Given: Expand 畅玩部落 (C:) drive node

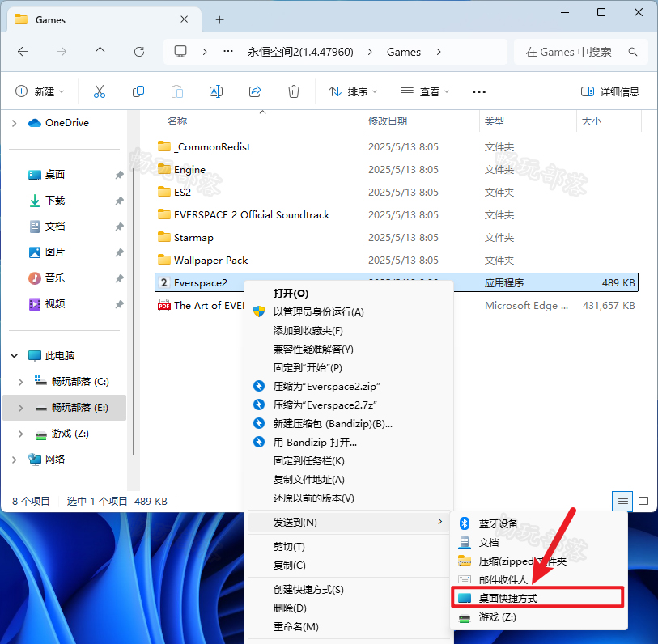Looking at the screenshot, I should pyautogui.click(x=20, y=382).
